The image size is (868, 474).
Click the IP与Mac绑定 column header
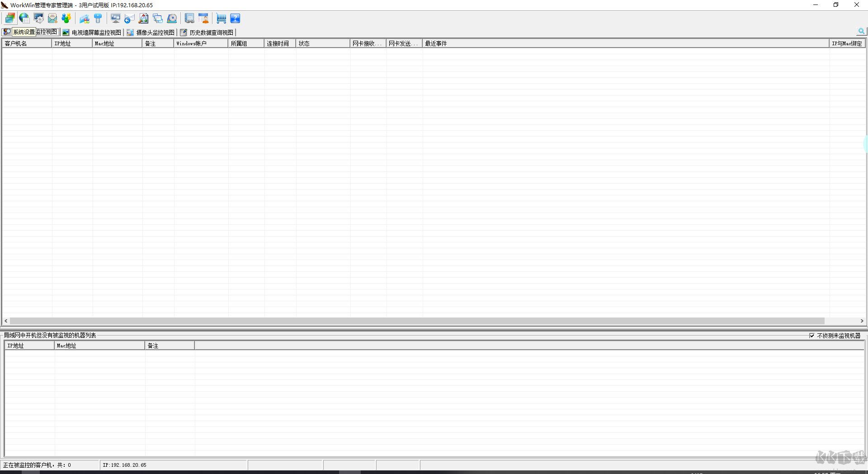click(847, 43)
